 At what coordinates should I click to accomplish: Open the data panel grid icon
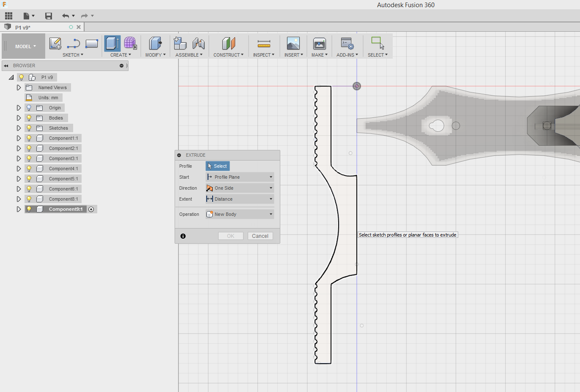(x=8, y=16)
